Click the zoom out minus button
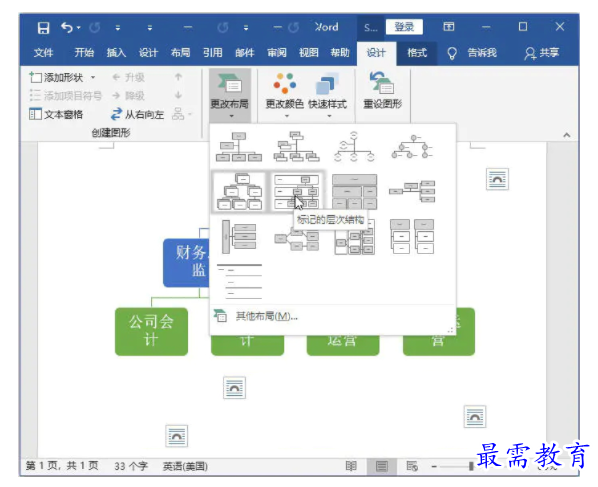This screenshot has height=487, width=598. [x=434, y=466]
